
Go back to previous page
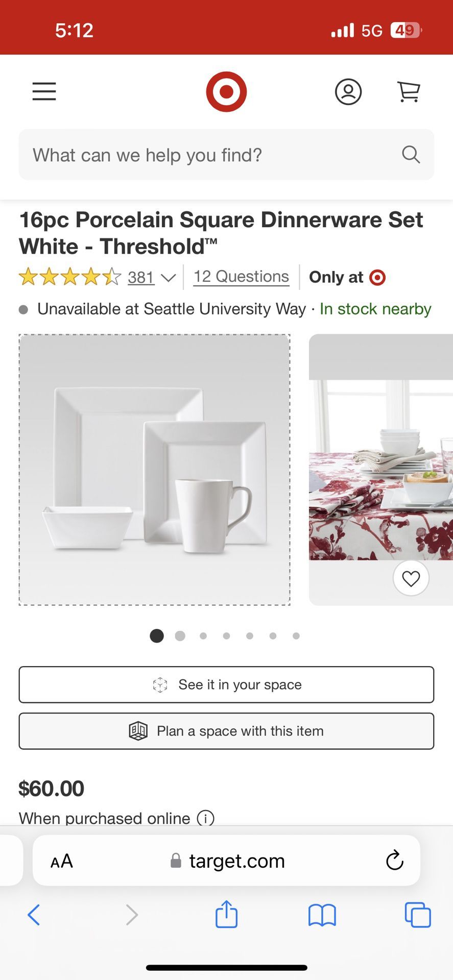tap(34, 915)
